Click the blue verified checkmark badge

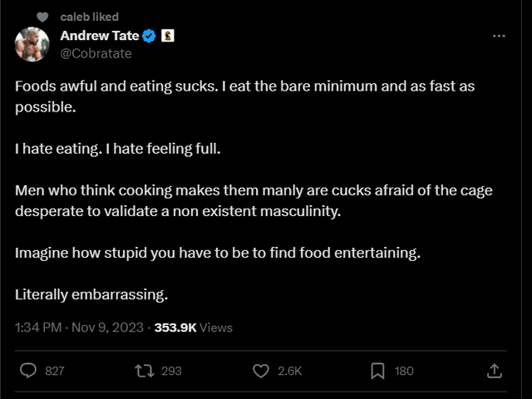(x=149, y=37)
